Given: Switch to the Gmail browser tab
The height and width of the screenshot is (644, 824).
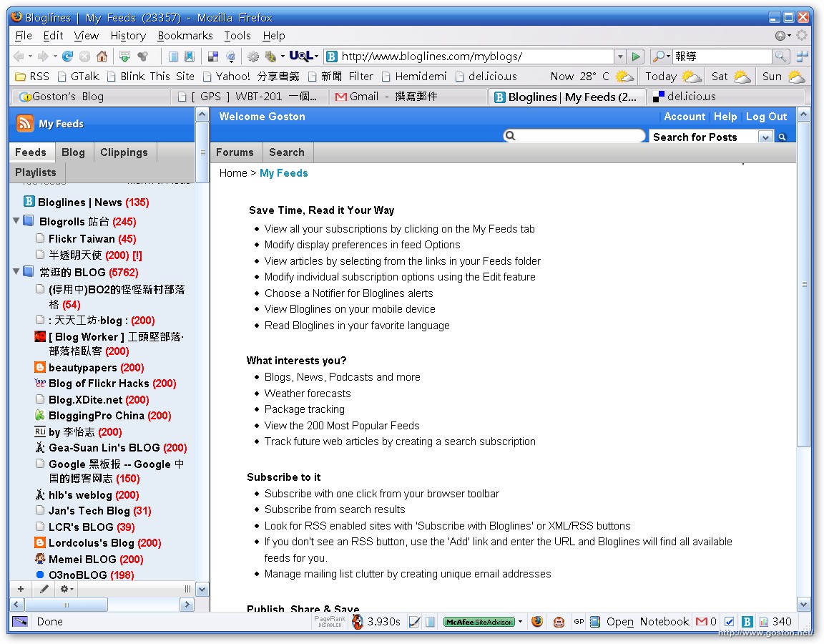Looking at the screenshot, I should coord(407,97).
